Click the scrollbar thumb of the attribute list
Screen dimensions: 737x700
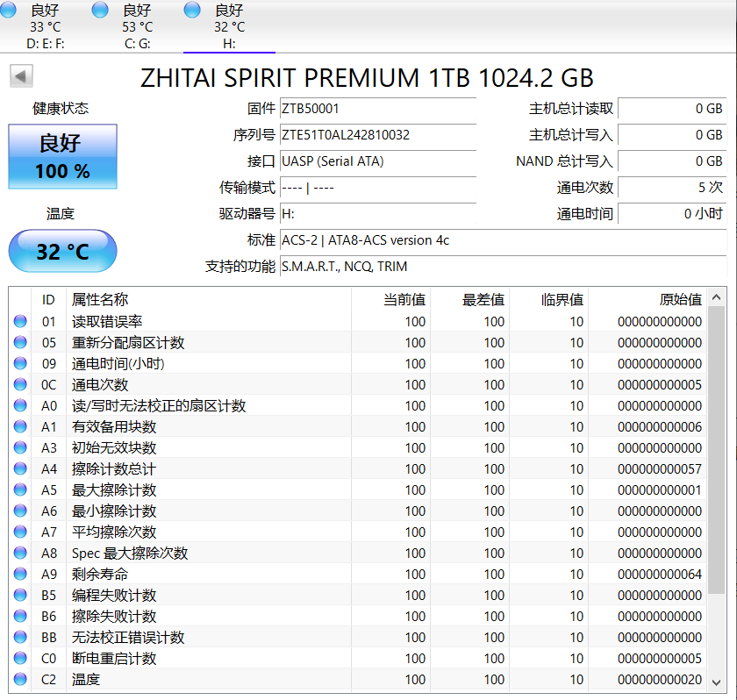tap(716, 450)
